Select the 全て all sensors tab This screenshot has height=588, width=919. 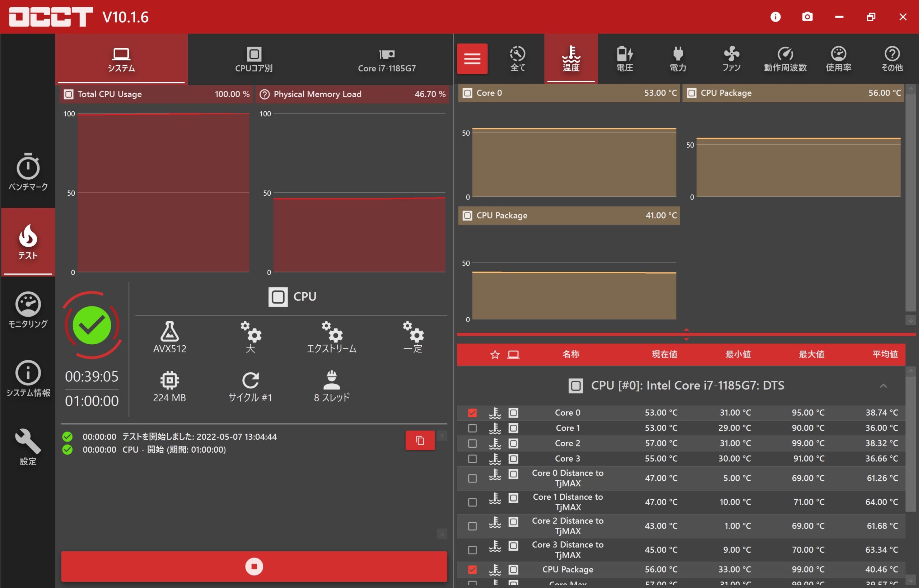click(518, 59)
